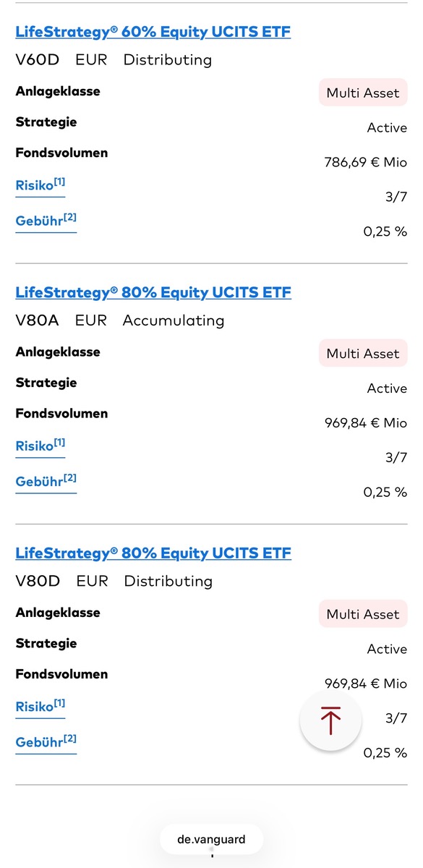Open LifeStrategy 80% Equity ETF V80D link
The width and height of the screenshot is (423, 868).
[x=153, y=553]
